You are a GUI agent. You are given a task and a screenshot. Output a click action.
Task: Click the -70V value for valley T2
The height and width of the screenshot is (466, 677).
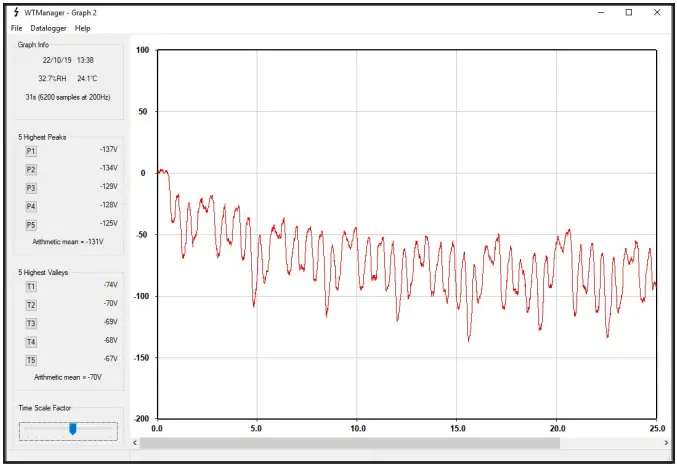(x=111, y=304)
